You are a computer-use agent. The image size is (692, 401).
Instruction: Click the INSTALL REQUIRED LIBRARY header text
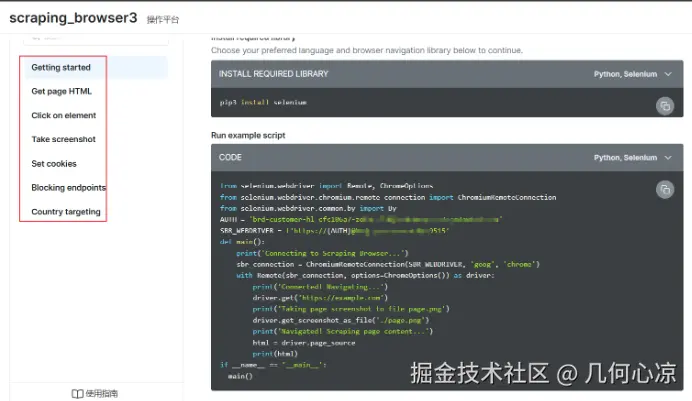tap(274, 74)
